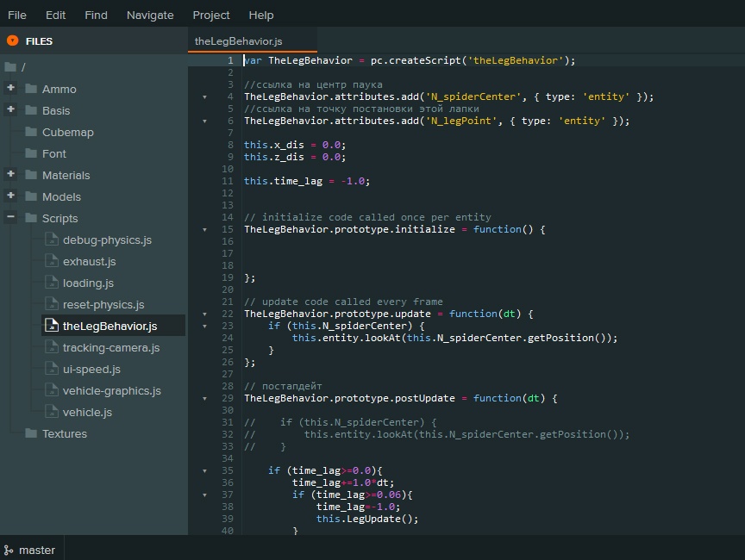This screenshot has height=560, width=745.
Task: Click the git branch icon in status bar
Action: (9, 550)
